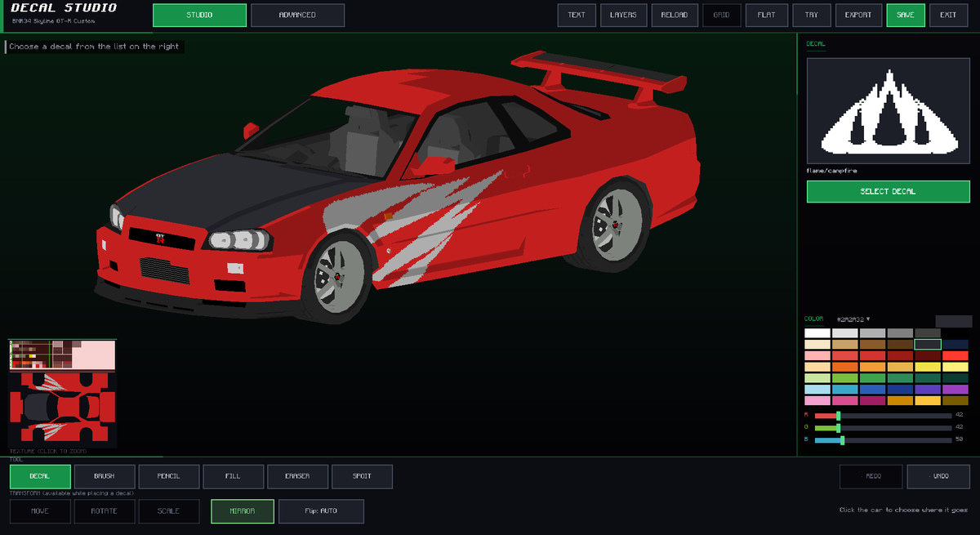Click the UNDO button
The image size is (980, 535).
[938, 476]
